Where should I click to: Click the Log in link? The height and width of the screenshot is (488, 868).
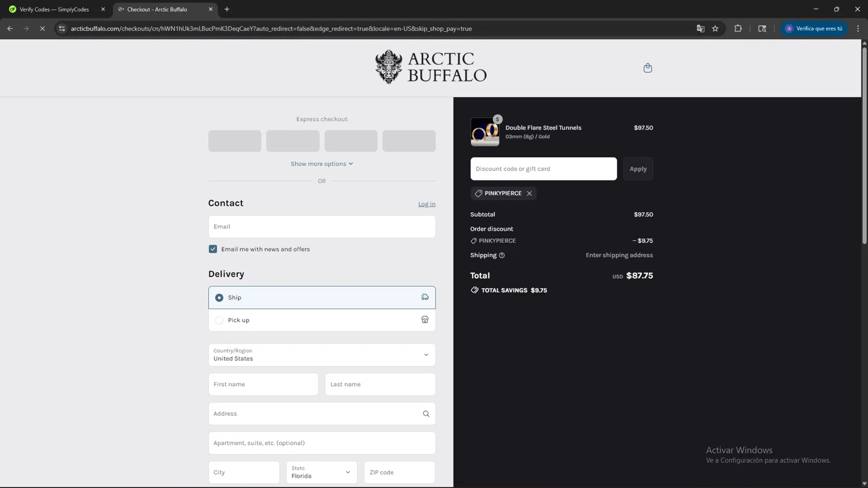426,204
